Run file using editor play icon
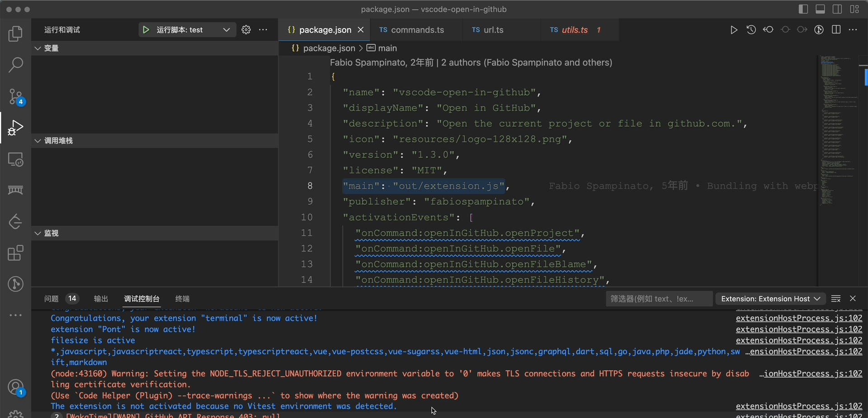868x418 pixels. coord(734,30)
